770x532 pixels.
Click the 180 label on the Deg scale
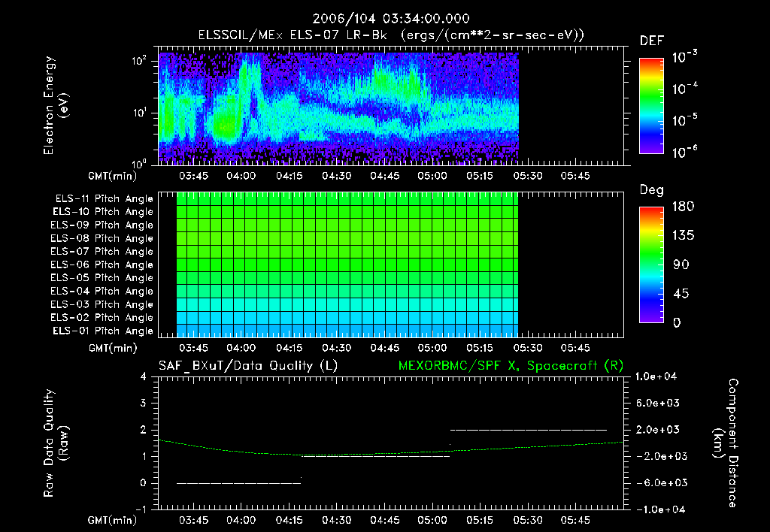click(x=683, y=207)
